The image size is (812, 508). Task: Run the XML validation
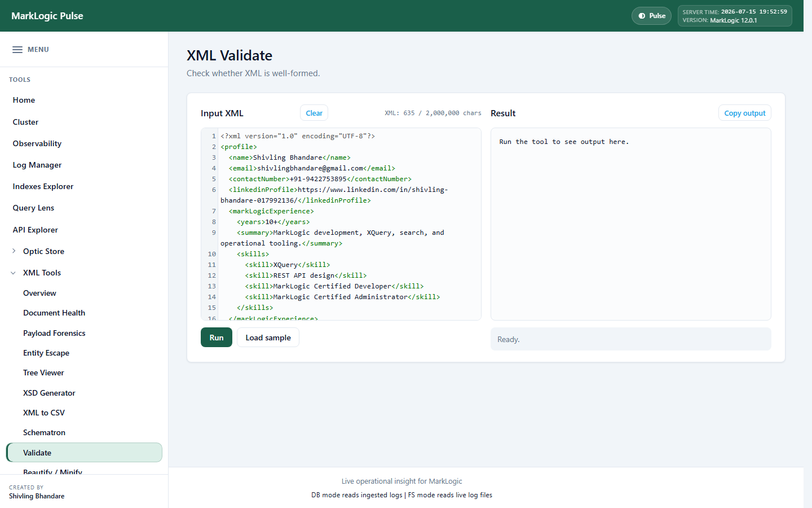click(x=217, y=338)
